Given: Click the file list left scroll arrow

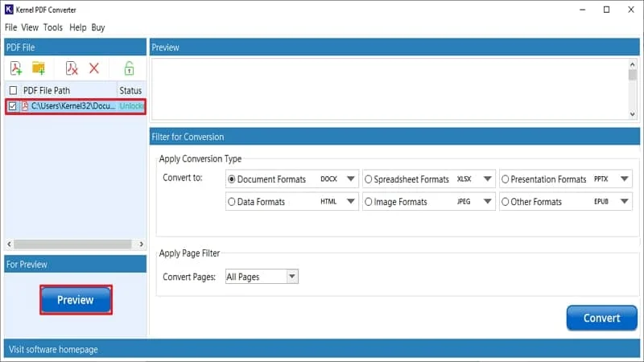Looking at the screenshot, I should coord(10,245).
